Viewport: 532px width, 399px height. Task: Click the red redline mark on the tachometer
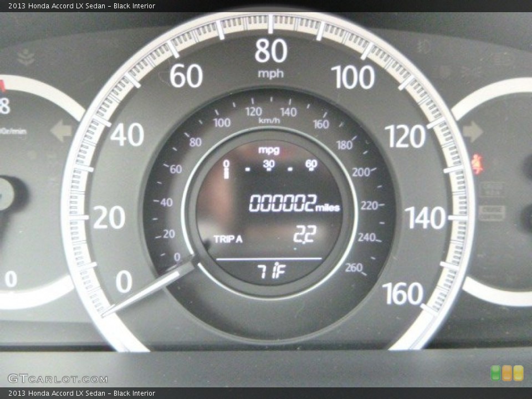3,86
